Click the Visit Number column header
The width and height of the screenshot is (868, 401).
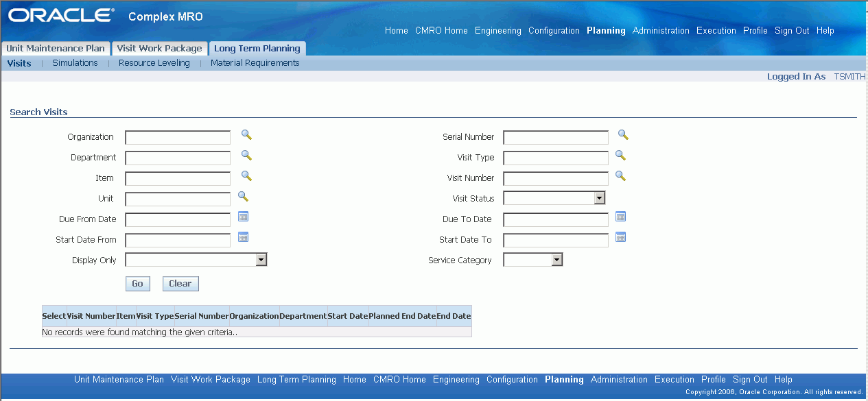(x=91, y=316)
